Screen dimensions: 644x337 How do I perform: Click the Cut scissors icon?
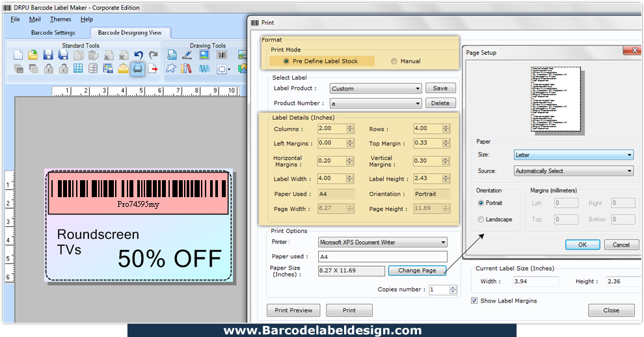pyautogui.click(x=109, y=55)
